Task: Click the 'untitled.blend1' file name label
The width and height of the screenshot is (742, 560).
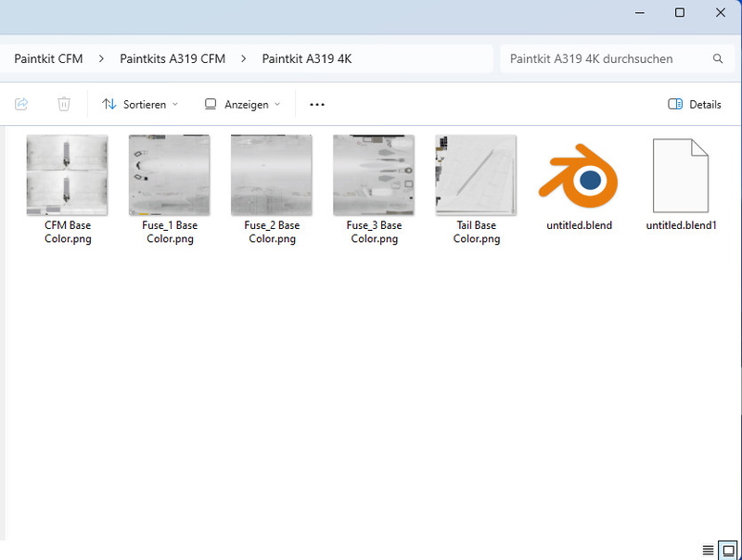Action: click(x=682, y=225)
